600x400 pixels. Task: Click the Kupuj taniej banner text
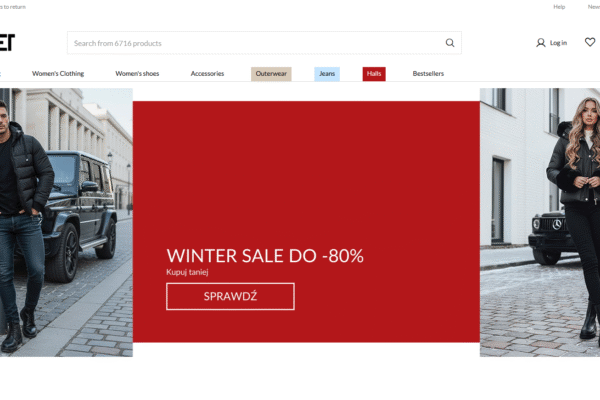pyautogui.click(x=188, y=272)
